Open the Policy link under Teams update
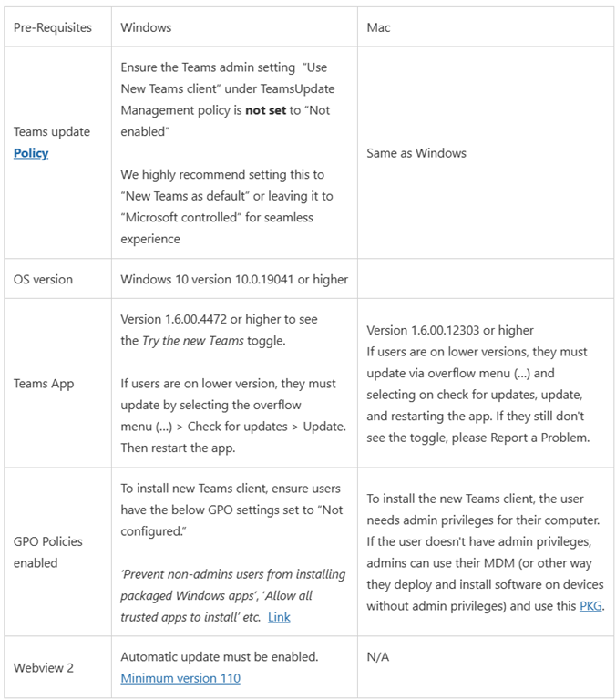The height and width of the screenshot is (700, 616). [31, 153]
